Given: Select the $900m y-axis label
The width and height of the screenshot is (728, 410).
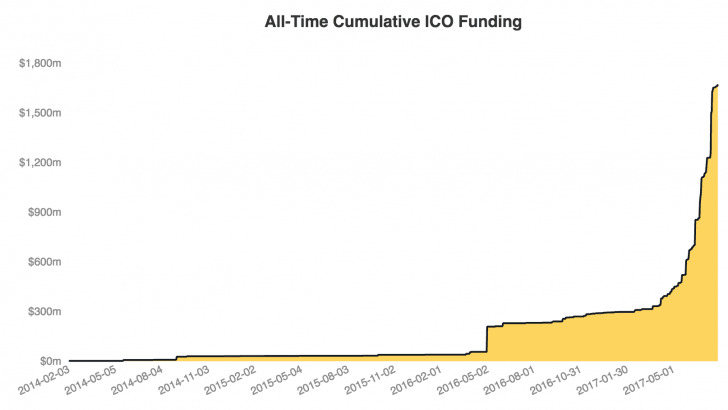Looking at the screenshot, I should click(x=44, y=212).
